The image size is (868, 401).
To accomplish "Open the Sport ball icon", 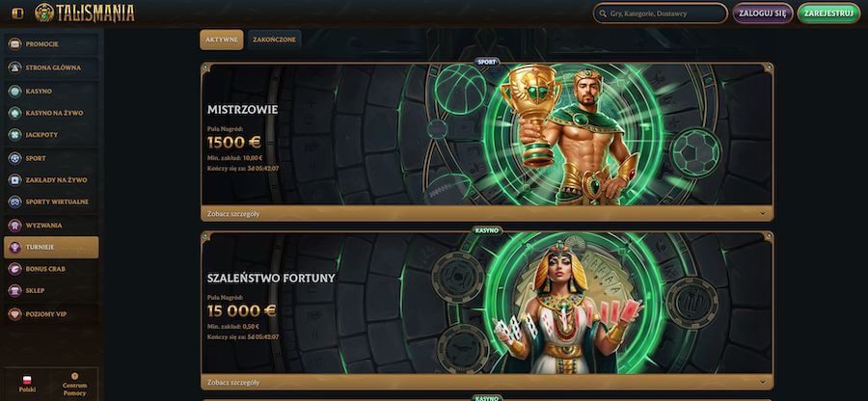I will pyautogui.click(x=14, y=158).
